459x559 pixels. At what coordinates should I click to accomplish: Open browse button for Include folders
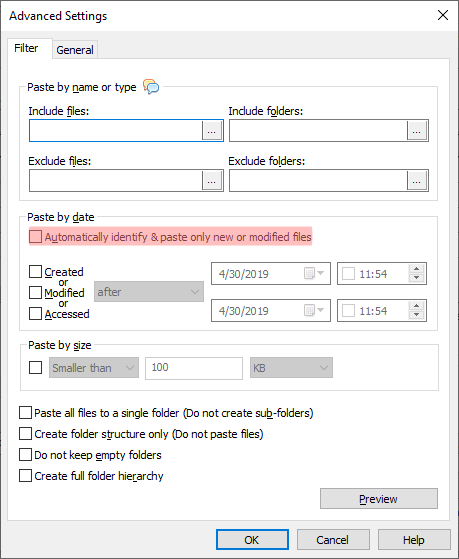coord(417,130)
